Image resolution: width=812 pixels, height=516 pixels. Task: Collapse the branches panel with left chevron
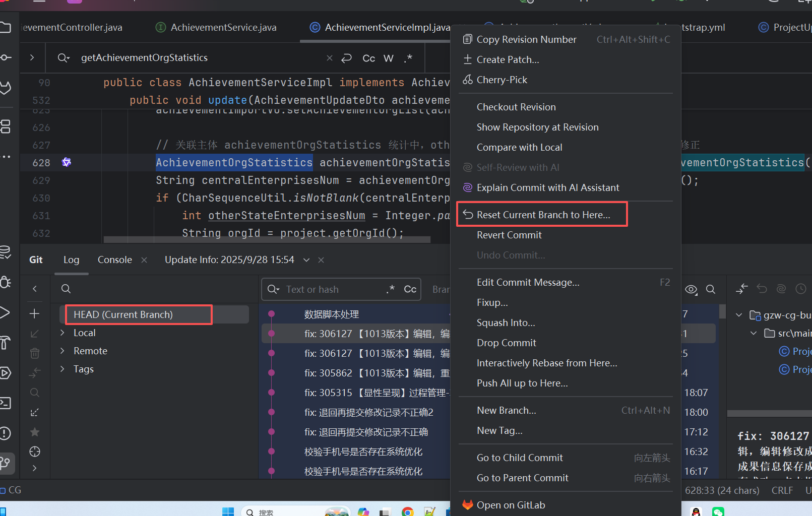pyautogui.click(x=34, y=289)
